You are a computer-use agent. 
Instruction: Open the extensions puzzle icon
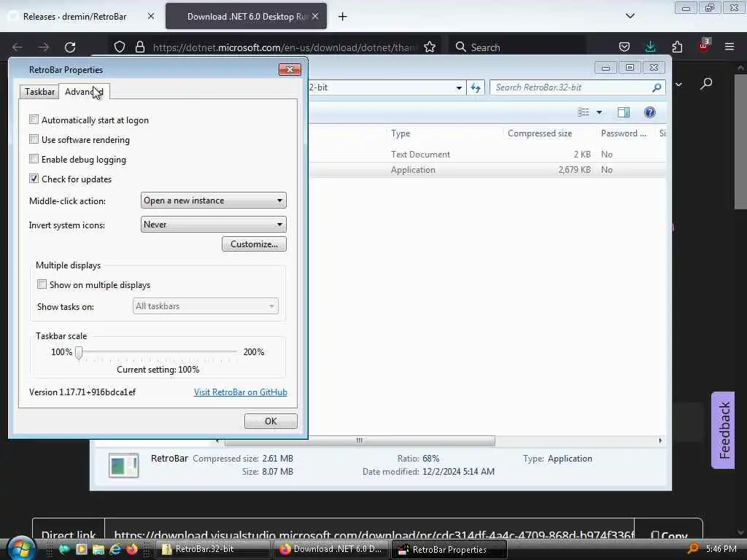click(x=677, y=47)
